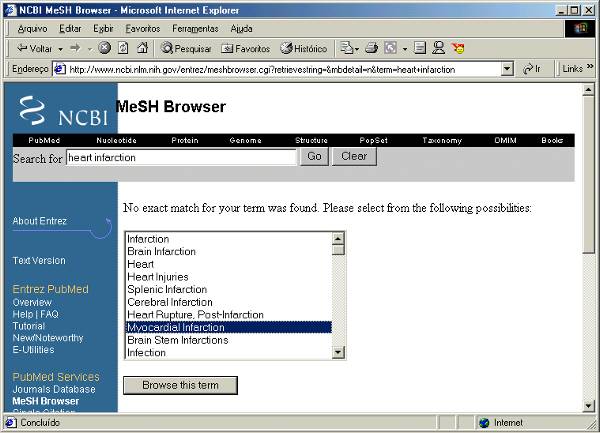600x433 pixels.
Task: Open the Histórico toolbar button
Action: (303, 48)
